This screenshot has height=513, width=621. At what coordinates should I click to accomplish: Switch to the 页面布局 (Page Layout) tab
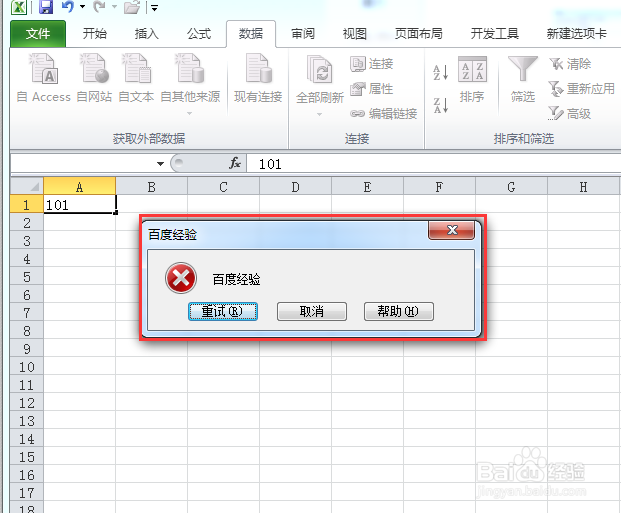tap(419, 34)
